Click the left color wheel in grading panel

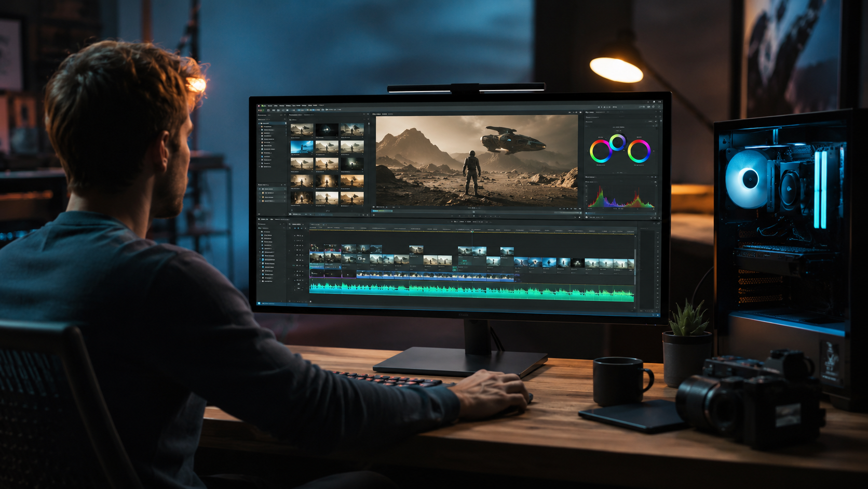click(x=601, y=151)
